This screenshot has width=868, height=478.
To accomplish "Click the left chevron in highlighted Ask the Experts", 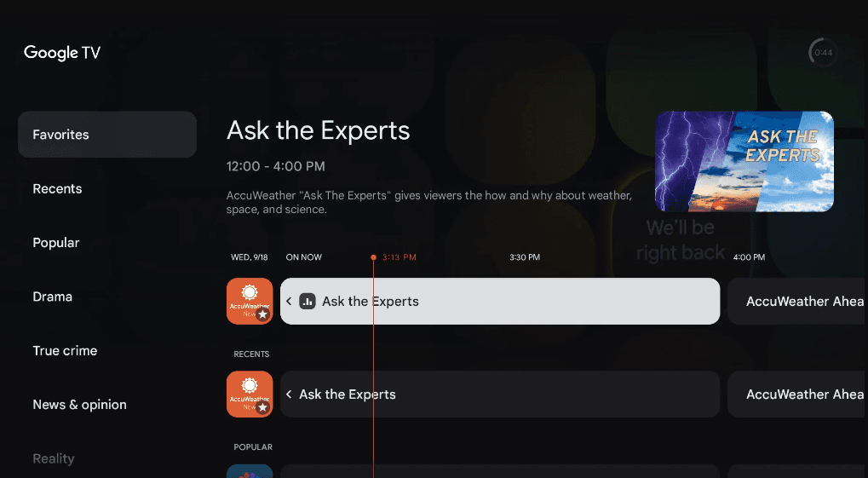I will [289, 301].
